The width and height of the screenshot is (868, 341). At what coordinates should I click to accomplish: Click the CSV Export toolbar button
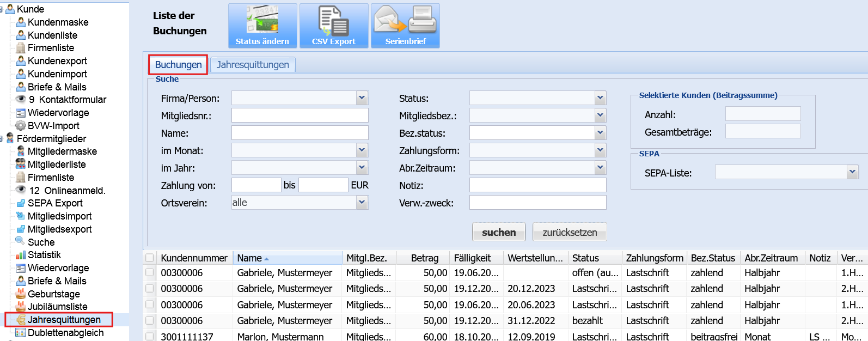click(x=334, y=26)
